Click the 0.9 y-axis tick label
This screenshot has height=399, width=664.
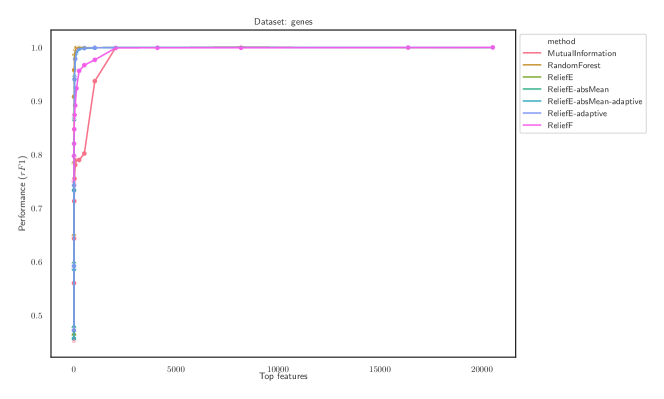click(x=37, y=101)
